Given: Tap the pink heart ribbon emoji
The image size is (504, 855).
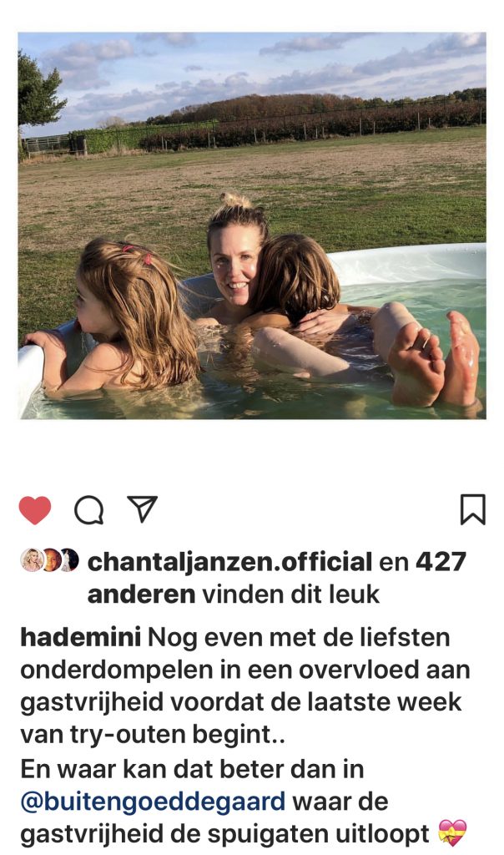Looking at the screenshot, I should coord(452,833).
